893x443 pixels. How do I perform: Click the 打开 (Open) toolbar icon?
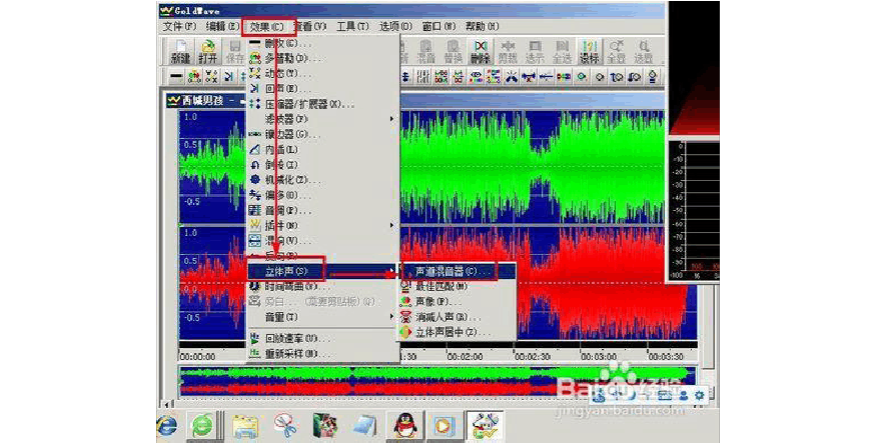click(208, 51)
